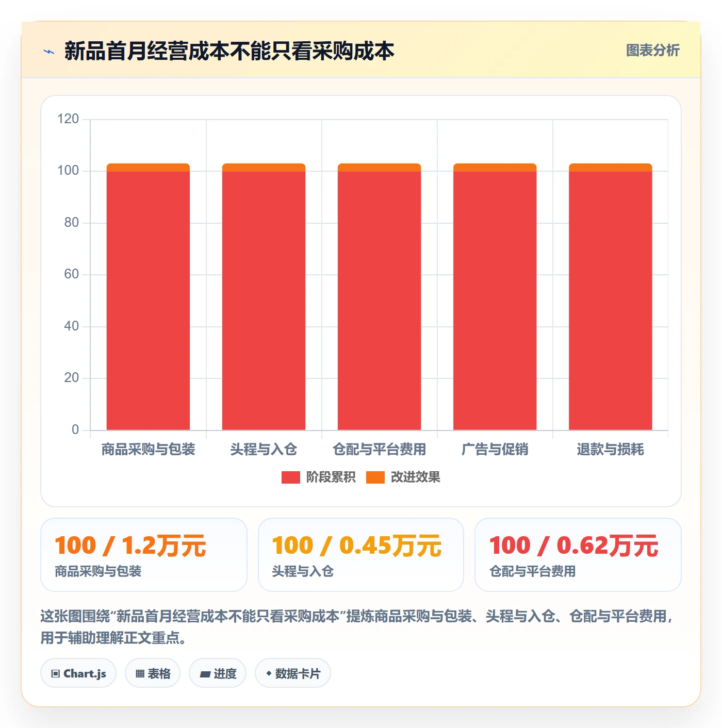Click the 改进效果 legend label
This screenshot has width=722, height=728.
pos(415,477)
